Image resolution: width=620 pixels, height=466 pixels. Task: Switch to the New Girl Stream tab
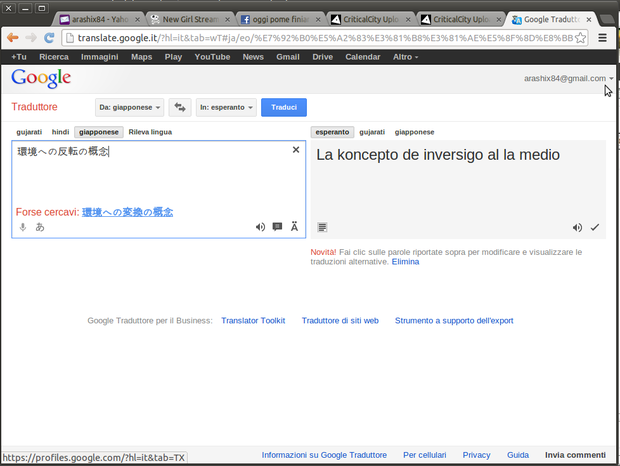click(190, 19)
